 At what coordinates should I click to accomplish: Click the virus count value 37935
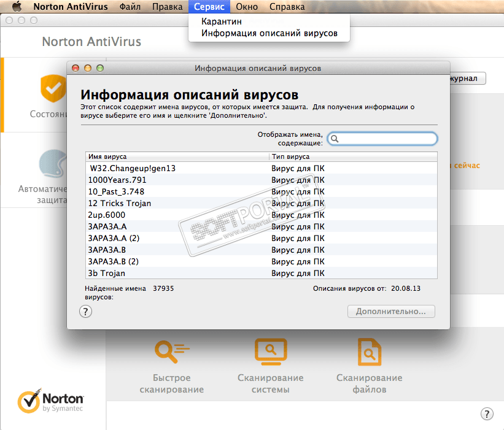[163, 288]
